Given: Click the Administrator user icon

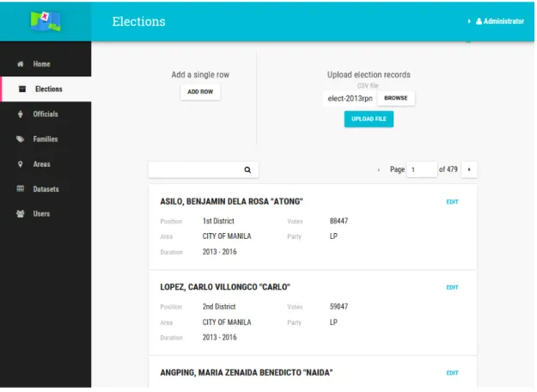Looking at the screenshot, I should click(x=479, y=21).
